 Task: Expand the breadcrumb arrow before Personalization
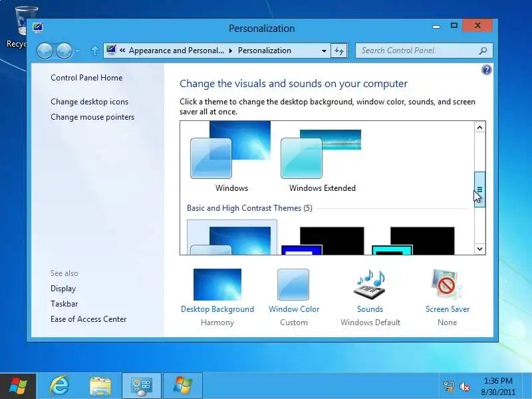(x=231, y=51)
